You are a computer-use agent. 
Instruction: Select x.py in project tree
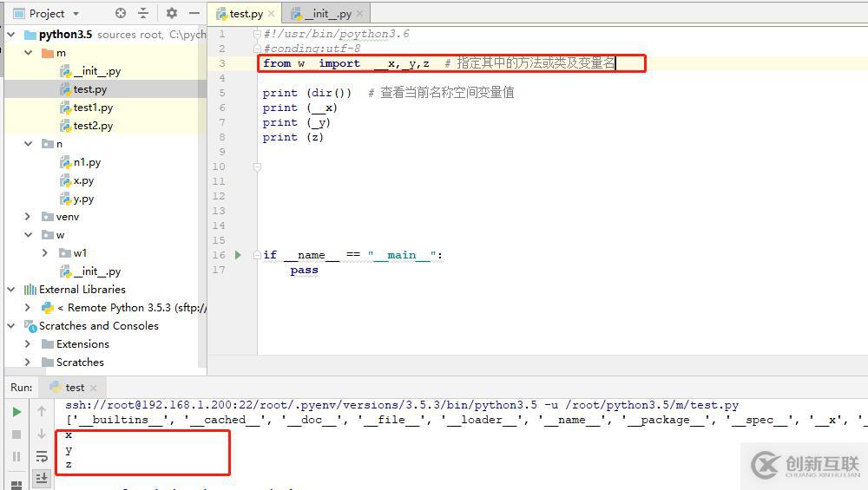tap(76, 180)
